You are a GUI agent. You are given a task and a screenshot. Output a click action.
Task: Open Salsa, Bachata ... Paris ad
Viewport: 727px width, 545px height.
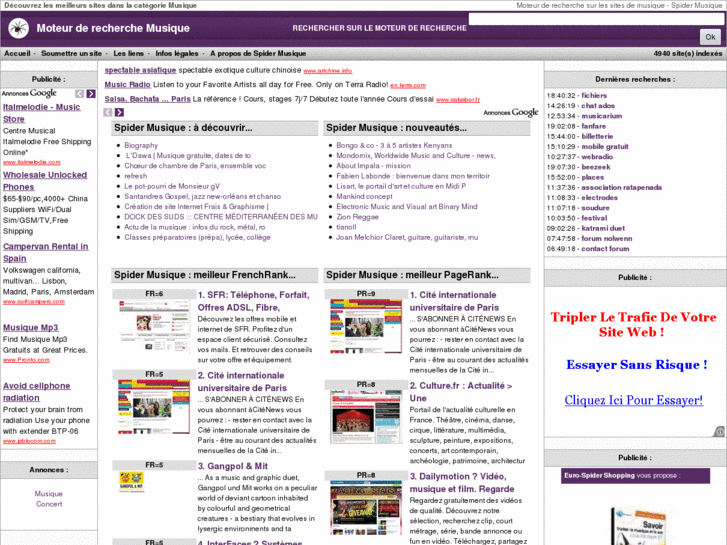tap(147, 99)
